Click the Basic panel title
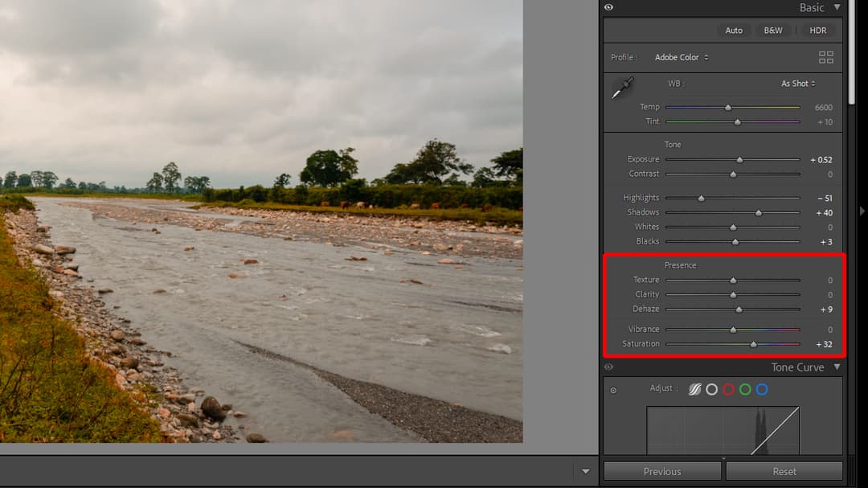 [812, 7]
